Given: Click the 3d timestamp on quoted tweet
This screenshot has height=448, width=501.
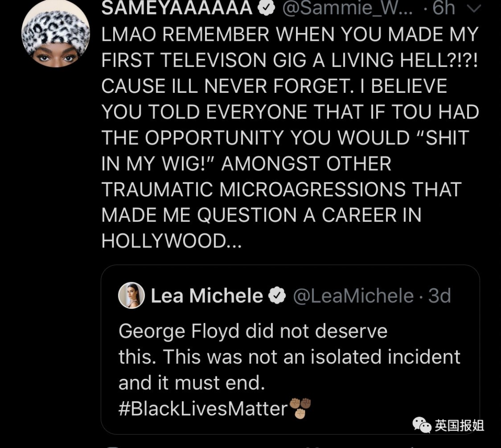Looking at the screenshot, I should pos(439,296).
